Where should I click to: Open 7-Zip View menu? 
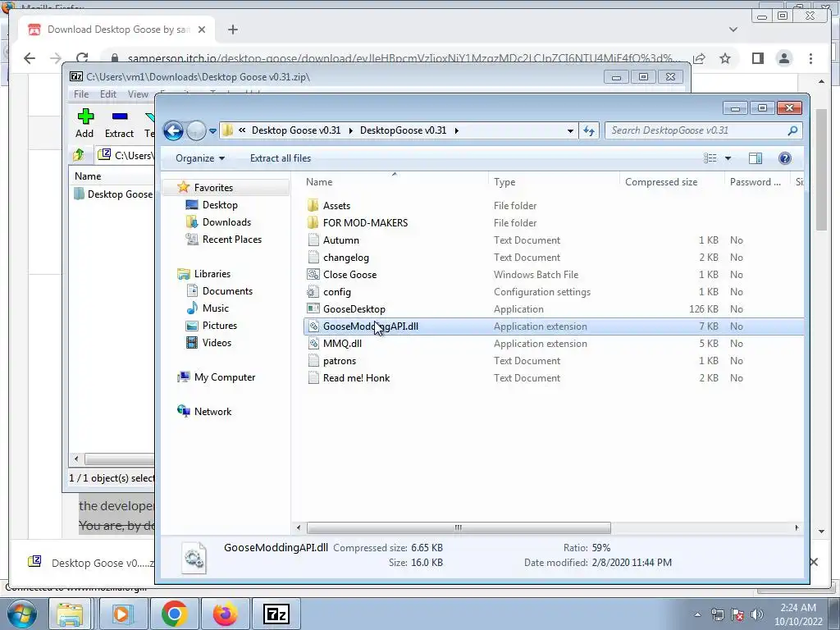(138, 94)
